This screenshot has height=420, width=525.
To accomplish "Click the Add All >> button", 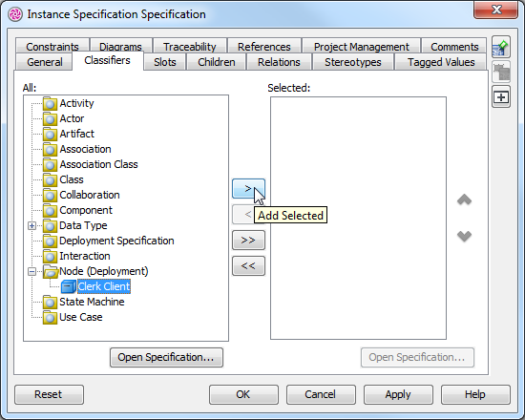I will 248,241.
